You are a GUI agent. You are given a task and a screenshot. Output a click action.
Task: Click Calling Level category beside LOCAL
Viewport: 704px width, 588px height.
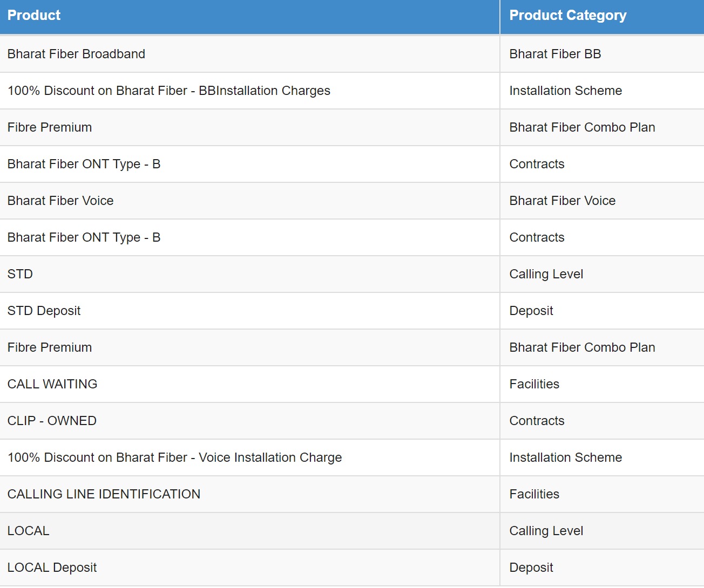click(x=546, y=531)
